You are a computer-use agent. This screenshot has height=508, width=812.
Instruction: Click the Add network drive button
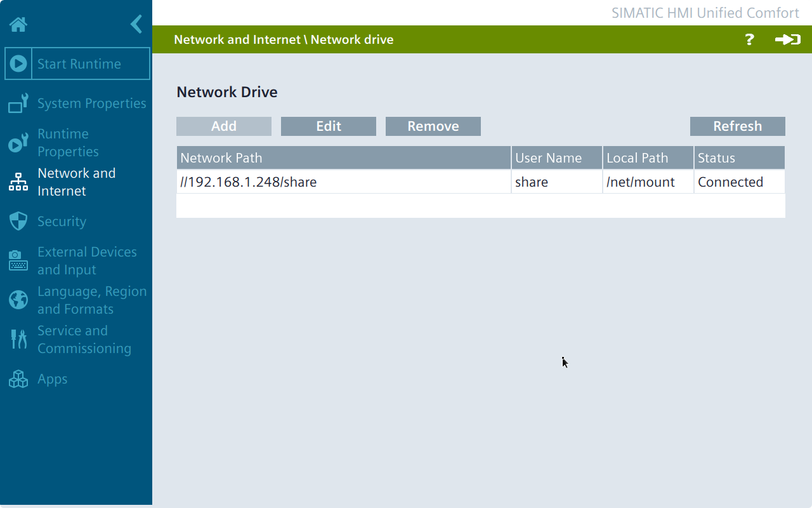point(224,126)
